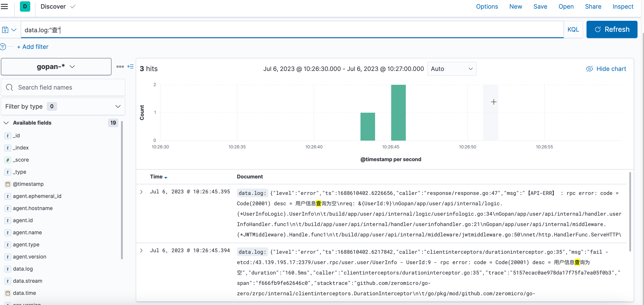The height and width of the screenshot is (305, 644).
Task: Collapse the field sidebar arrow icon
Action: [x=131, y=67]
